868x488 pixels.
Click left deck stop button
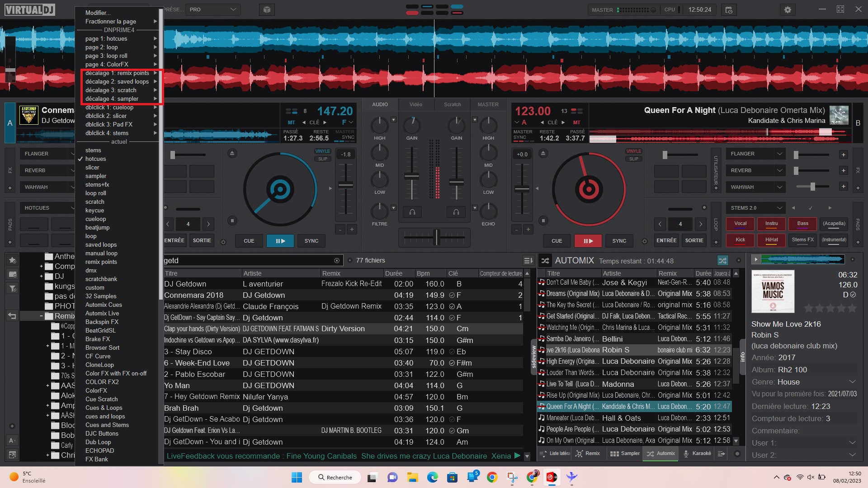tap(232, 221)
